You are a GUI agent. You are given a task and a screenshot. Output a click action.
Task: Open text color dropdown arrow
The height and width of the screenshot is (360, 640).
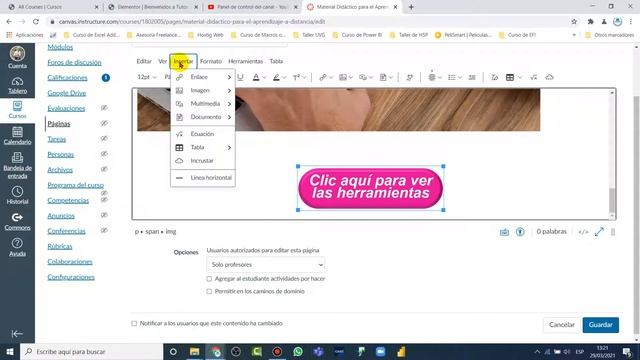coord(264,77)
